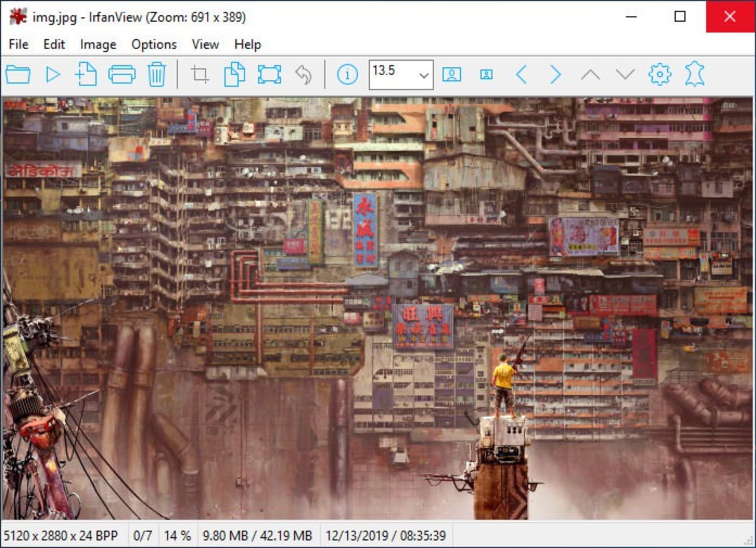Click the Save As page icon
This screenshot has width=756, height=548.
tap(86, 74)
